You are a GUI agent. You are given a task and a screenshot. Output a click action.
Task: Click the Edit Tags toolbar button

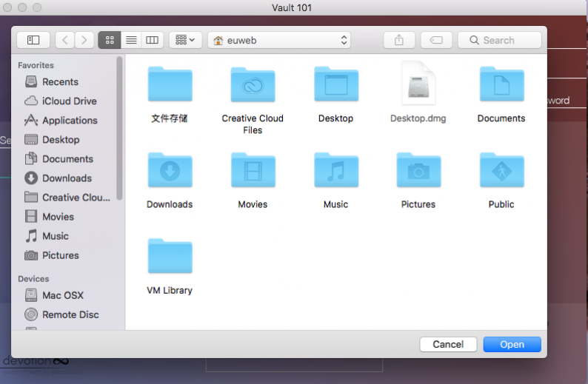436,40
